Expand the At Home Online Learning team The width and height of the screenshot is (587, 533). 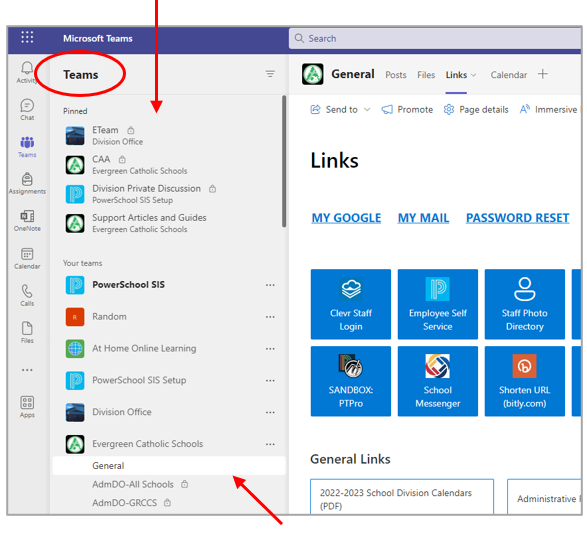[144, 348]
